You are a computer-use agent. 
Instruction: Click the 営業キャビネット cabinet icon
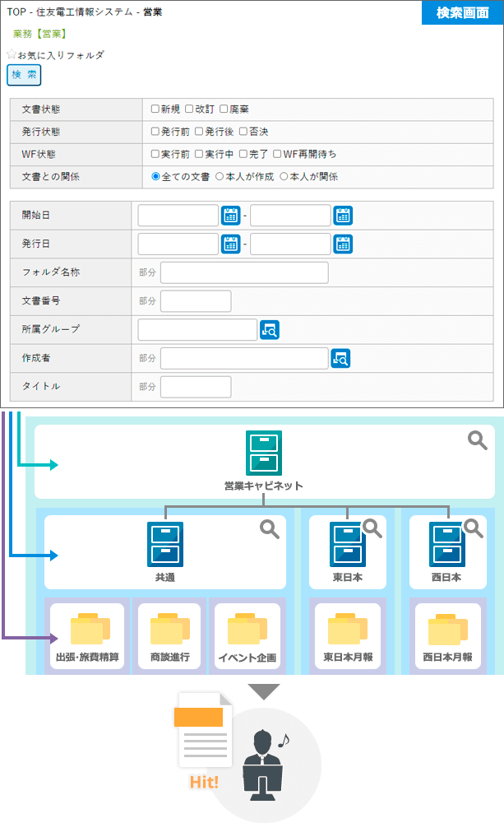click(264, 453)
